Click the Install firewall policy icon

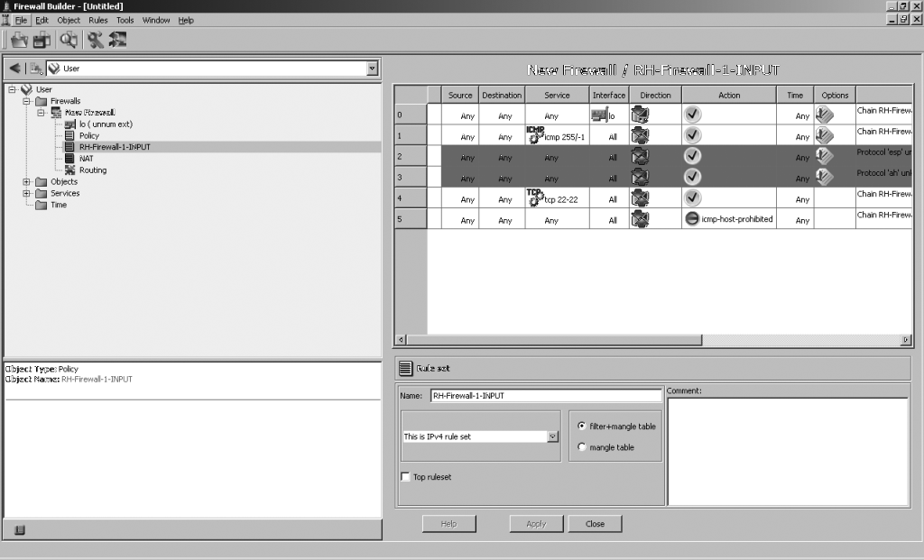(118, 40)
